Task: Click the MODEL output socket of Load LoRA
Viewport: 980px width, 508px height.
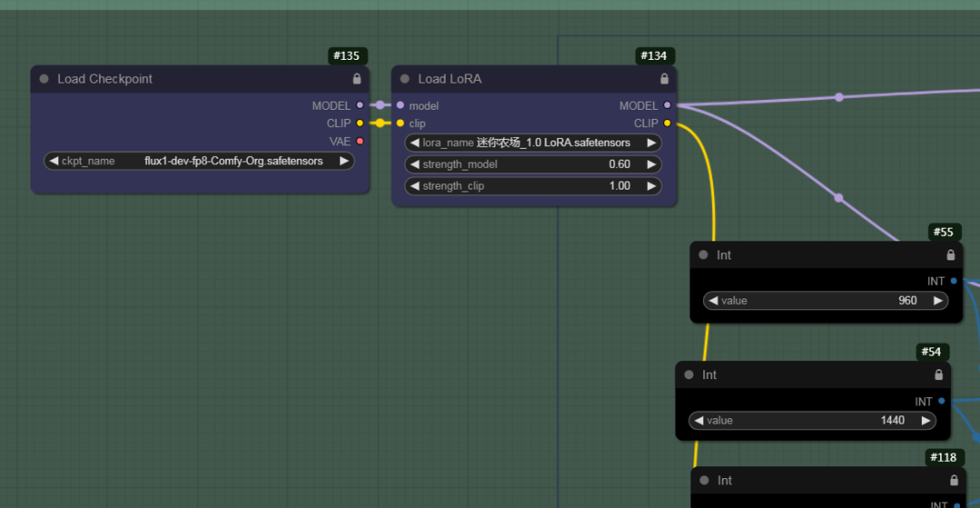Action: [x=667, y=105]
